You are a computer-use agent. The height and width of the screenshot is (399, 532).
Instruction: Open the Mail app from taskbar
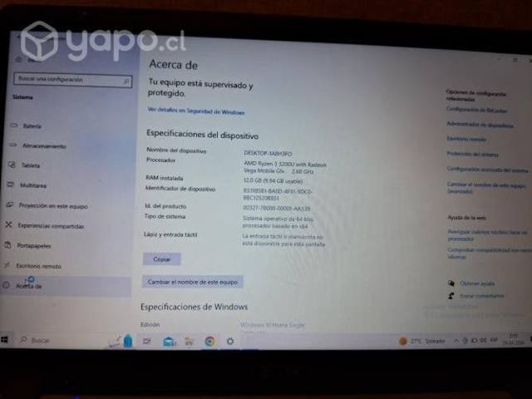pos(169,342)
